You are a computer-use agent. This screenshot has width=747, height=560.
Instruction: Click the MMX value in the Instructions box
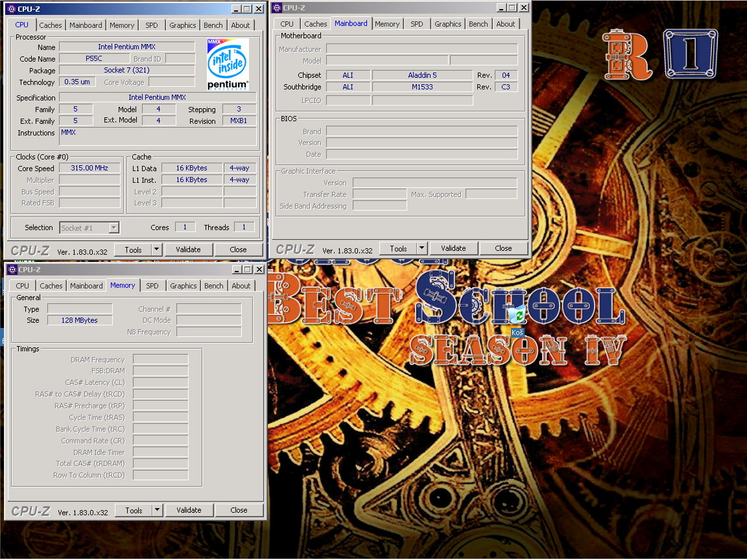pos(68,132)
